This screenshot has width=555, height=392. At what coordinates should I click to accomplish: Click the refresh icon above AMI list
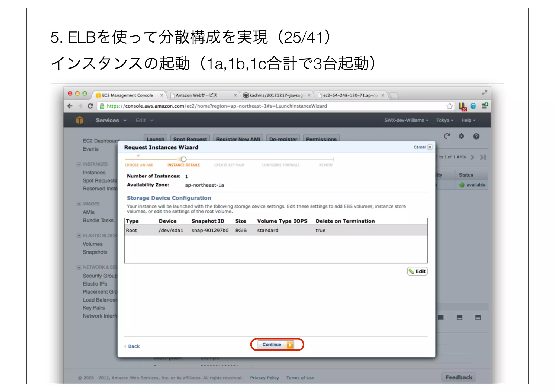coord(447,136)
